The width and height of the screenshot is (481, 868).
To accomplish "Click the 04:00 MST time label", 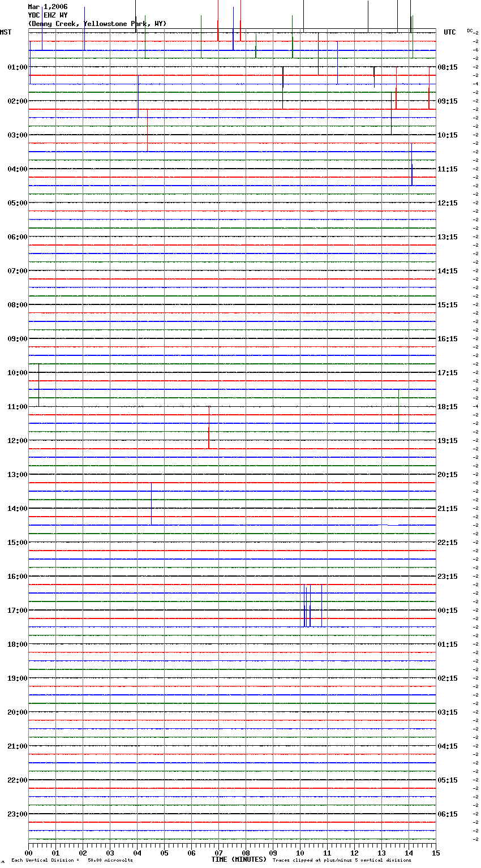I will pyautogui.click(x=18, y=169).
